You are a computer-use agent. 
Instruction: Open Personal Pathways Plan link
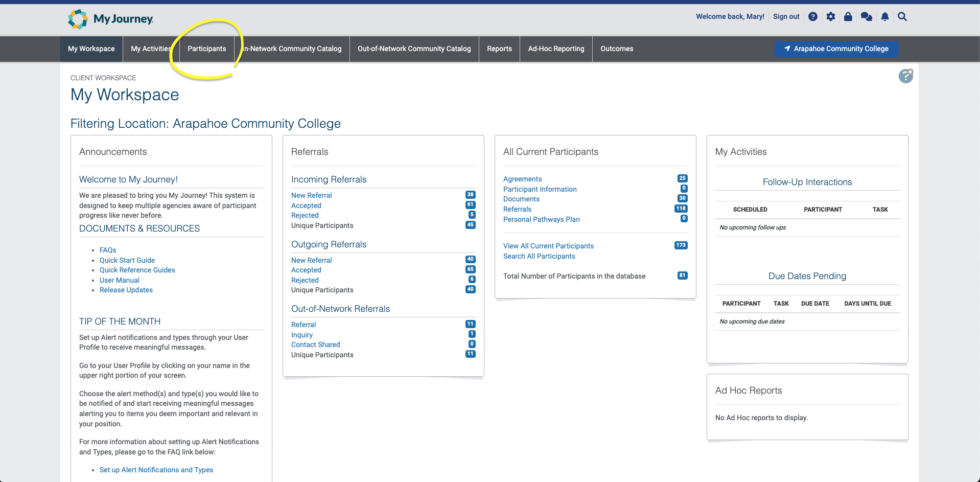(541, 219)
